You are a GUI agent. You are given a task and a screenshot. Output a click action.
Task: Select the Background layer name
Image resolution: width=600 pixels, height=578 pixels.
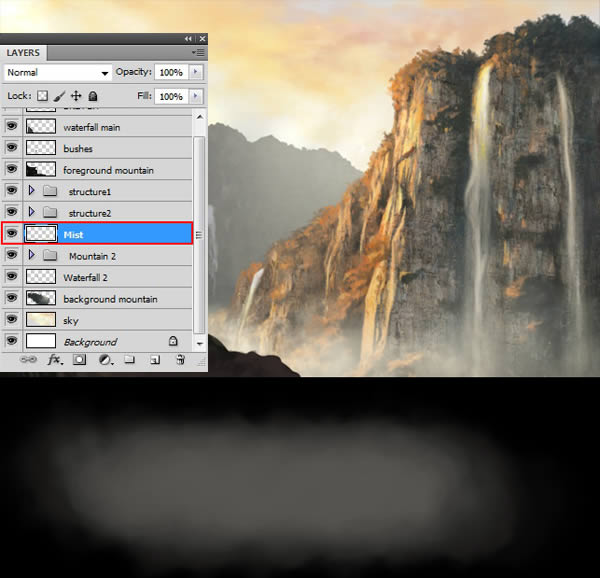(x=90, y=342)
